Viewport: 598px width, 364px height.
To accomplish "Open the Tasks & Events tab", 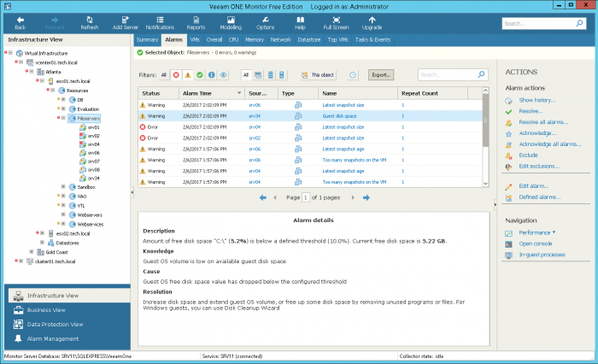I will (372, 39).
